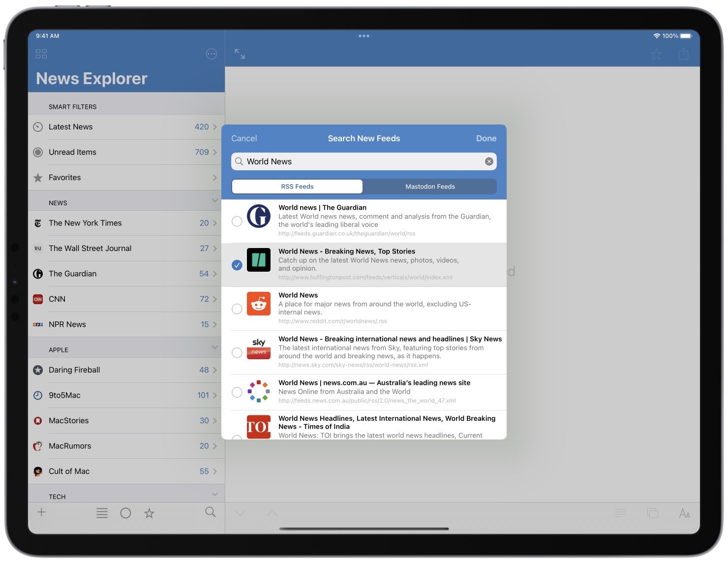The image size is (728, 564).
Task: Add a new feed with plus icon
Action: [42, 512]
